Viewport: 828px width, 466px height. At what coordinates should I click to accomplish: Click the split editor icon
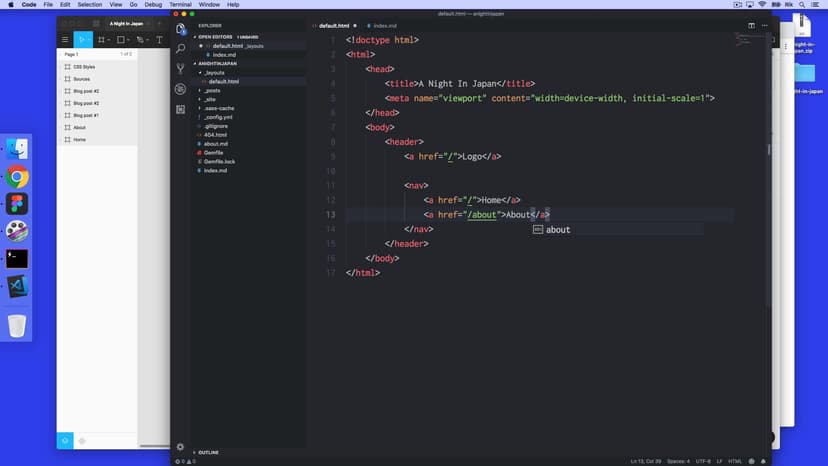pos(751,25)
